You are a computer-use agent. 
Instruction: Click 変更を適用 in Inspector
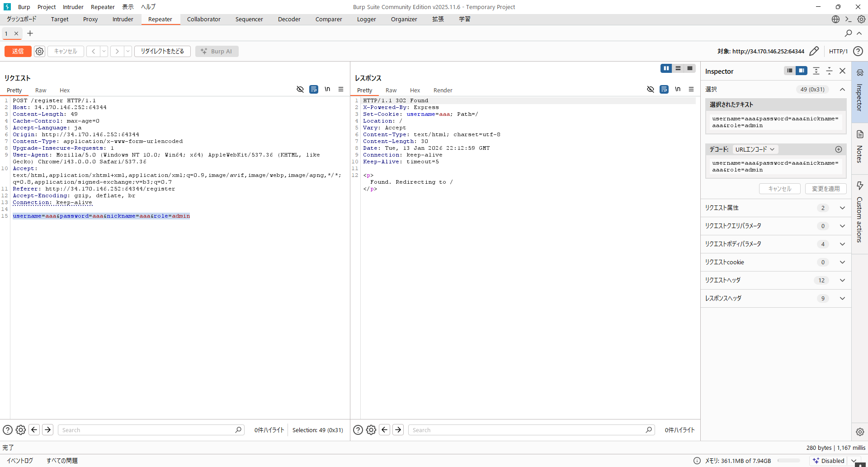(x=826, y=189)
